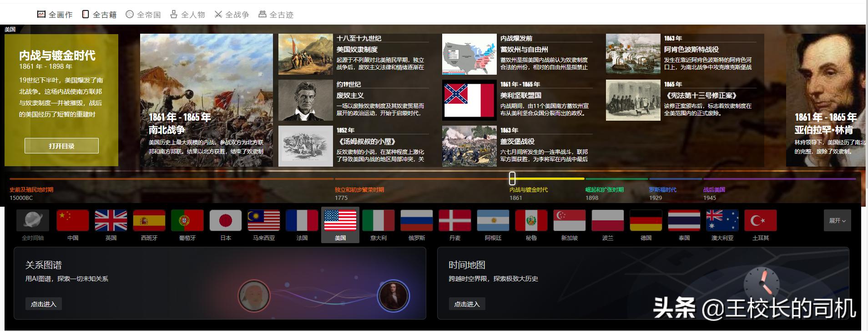This screenshot has width=868, height=331.
Task: Open the 美国奴隶制度 thumbnail
Action: [x=306, y=54]
